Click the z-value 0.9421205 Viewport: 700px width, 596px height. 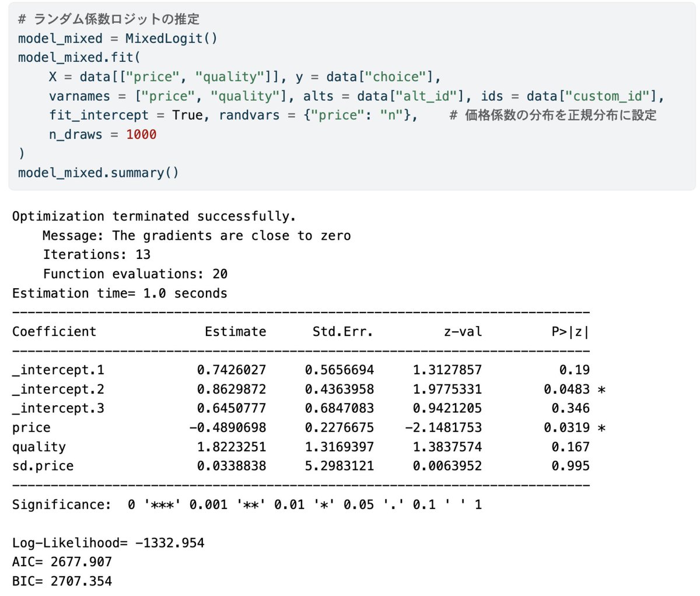pyautogui.click(x=447, y=409)
